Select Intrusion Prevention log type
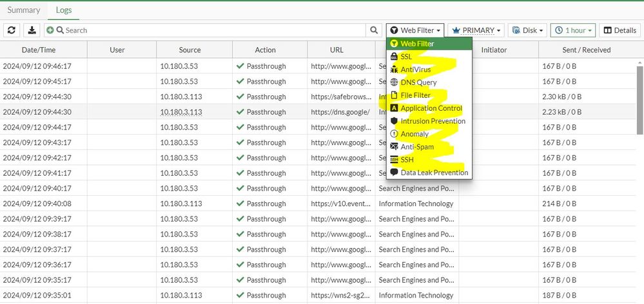The image size is (644, 304). coord(429,121)
